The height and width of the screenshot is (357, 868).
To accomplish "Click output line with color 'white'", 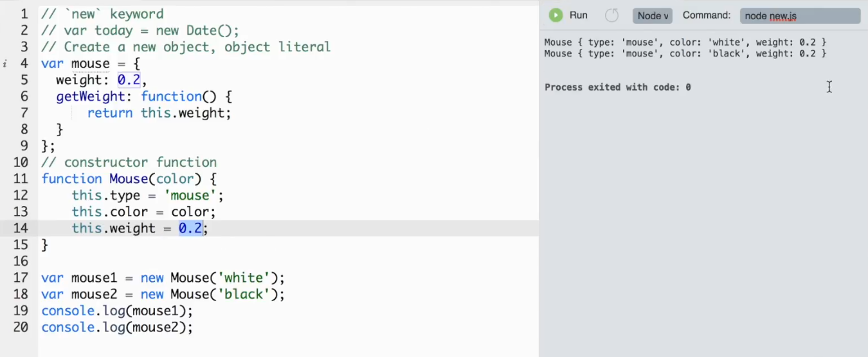I will coord(685,42).
